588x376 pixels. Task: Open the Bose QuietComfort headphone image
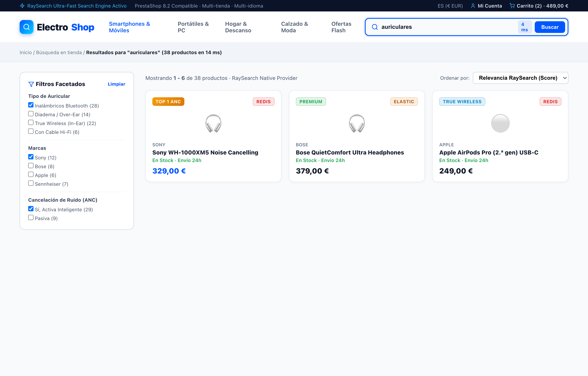(357, 123)
